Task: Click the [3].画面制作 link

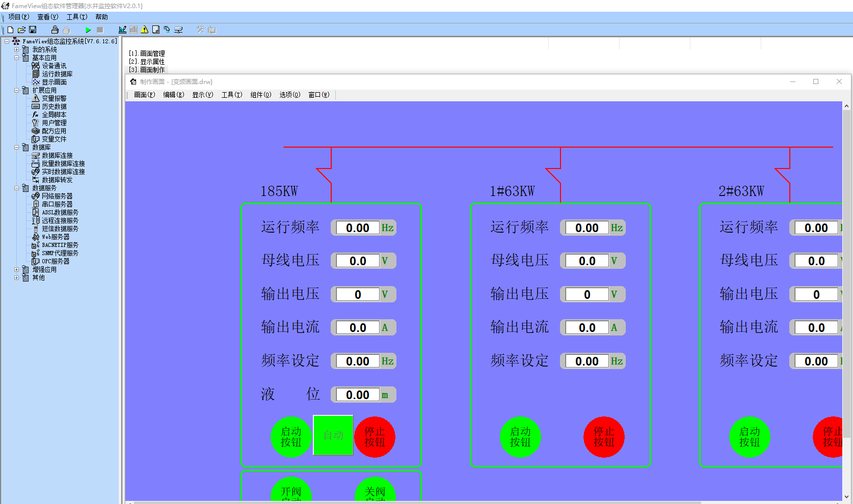Action: point(147,70)
